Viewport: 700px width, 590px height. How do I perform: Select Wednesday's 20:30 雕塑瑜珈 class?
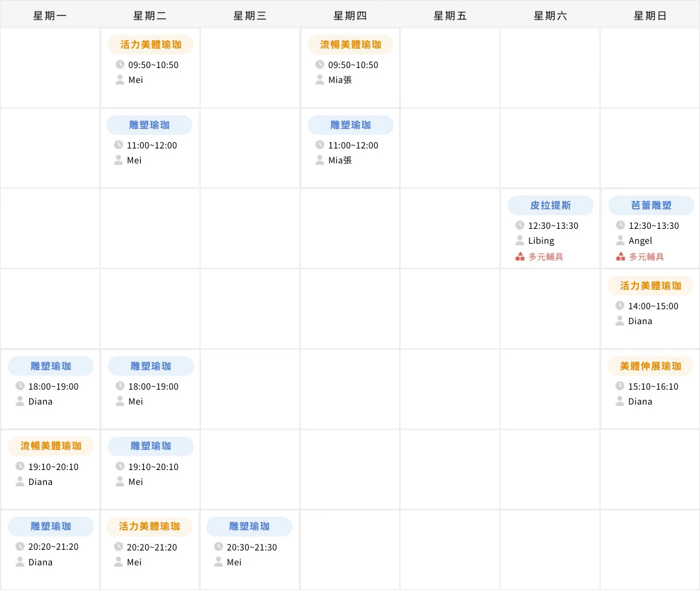250,526
